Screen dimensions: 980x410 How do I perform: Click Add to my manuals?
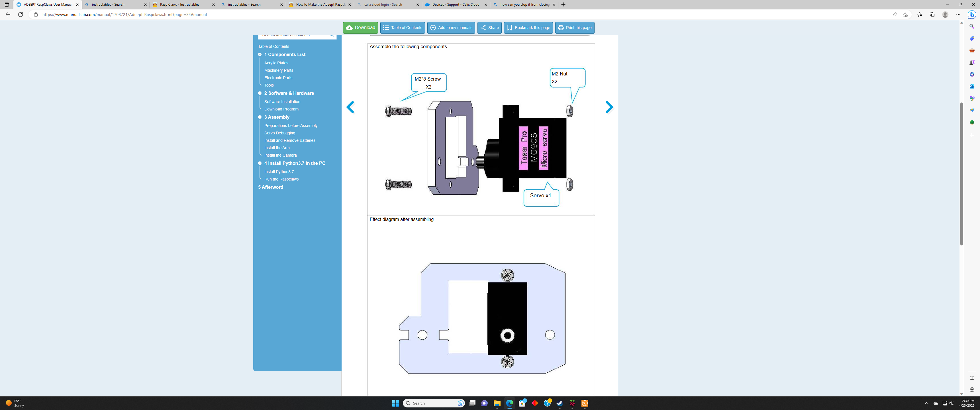[x=451, y=27]
